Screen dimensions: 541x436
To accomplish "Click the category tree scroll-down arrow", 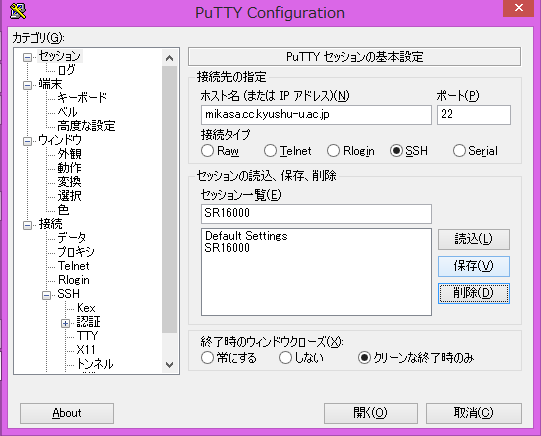I will (169, 365).
